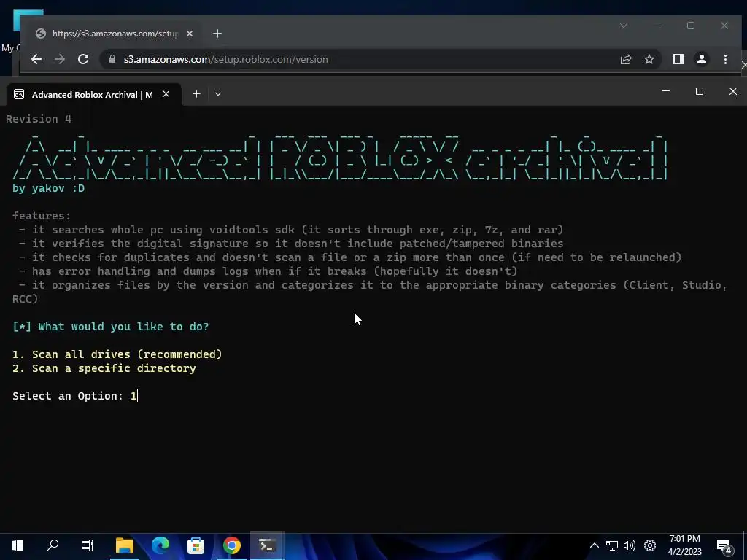Open Task View on taskbar
The width and height of the screenshot is (747, 560).
tap(88, 545)
